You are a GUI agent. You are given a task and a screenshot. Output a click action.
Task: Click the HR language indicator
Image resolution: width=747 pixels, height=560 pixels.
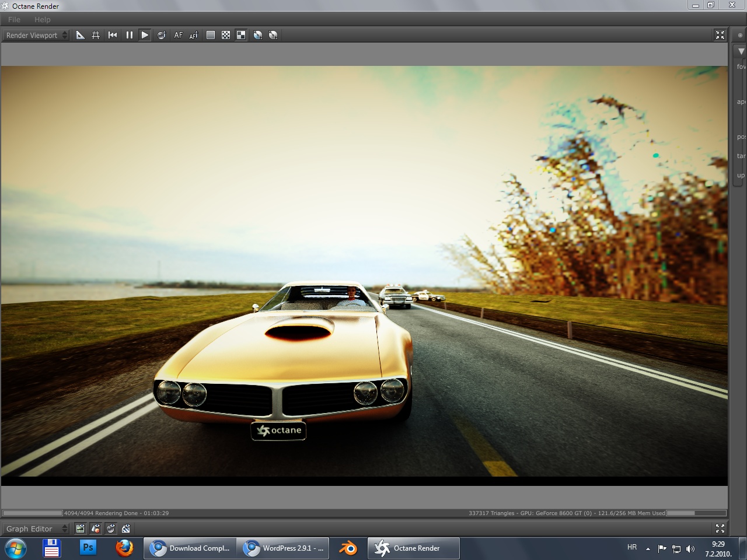coord(632,547)
